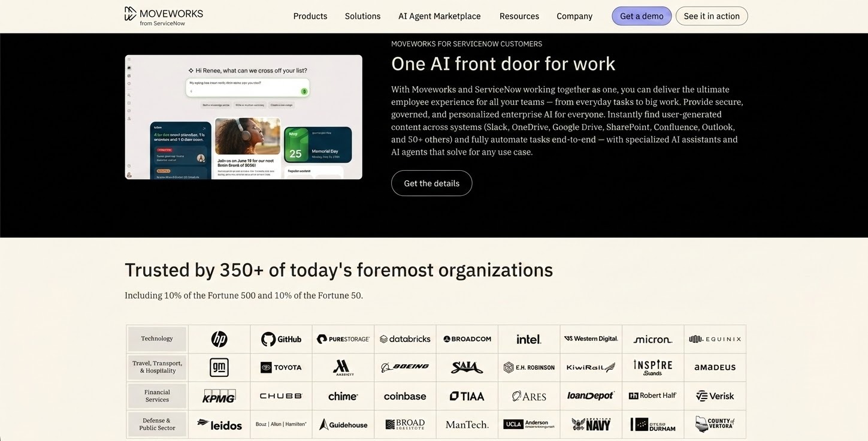Open the Resources menu
The height and width of the screenshot is (441, 868).
(519, 16)
